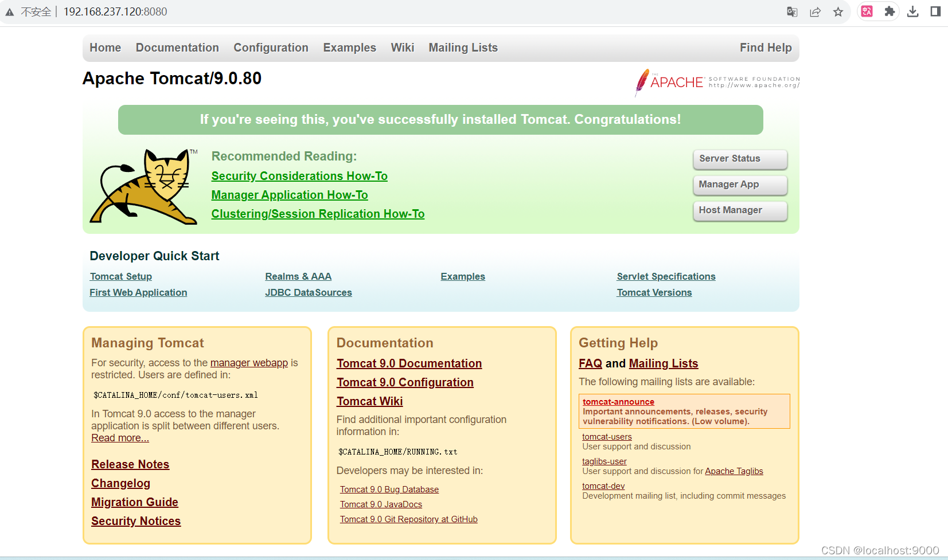Open the Release Notes link

point(130,464)
